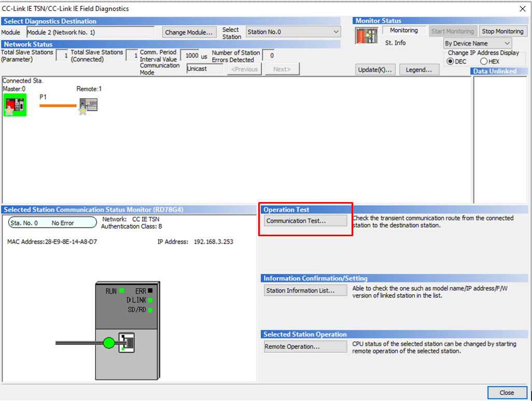532x401 pixels.
Task: Click the RD78G4 module diagram
Action: tap(128, 331)
